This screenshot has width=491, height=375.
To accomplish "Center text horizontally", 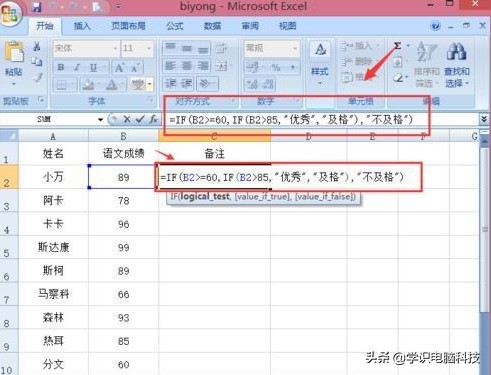I will (187, 66).
